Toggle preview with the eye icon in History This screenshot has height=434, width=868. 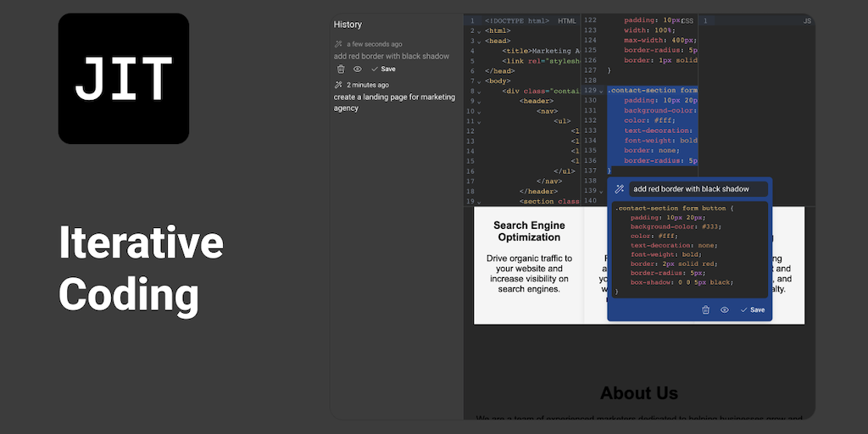pos(358,70)
